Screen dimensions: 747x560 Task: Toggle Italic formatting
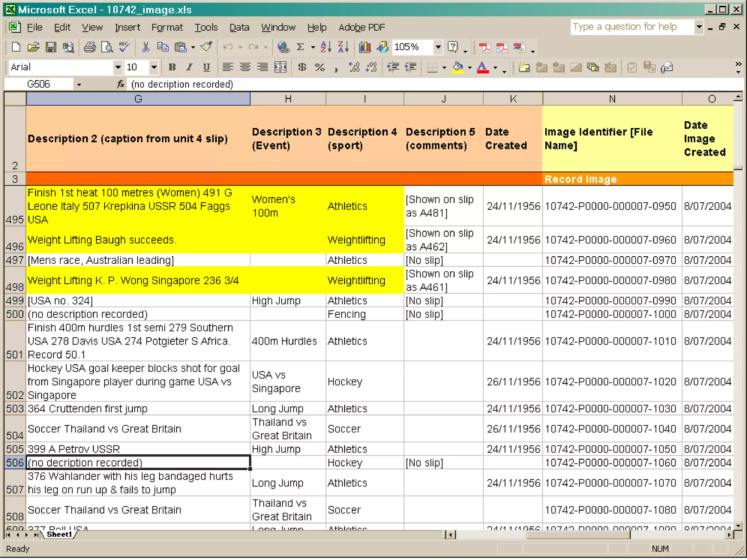coord(189,67)
